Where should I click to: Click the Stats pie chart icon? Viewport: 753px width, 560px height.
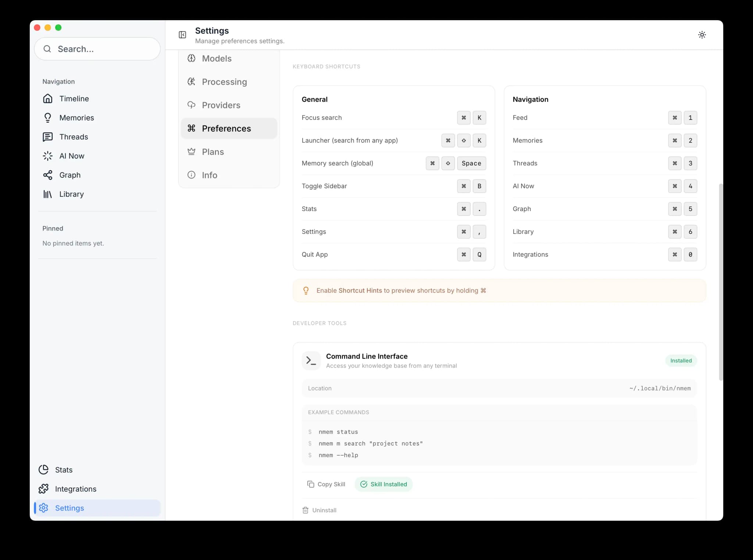[43, 470]
